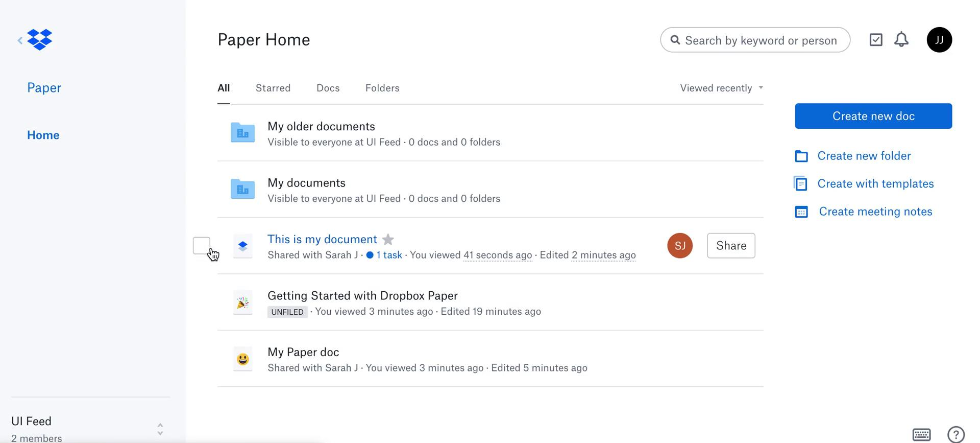Open This is my document title
The width and height of the screenshot is (980, 443).
coord(322,239)
